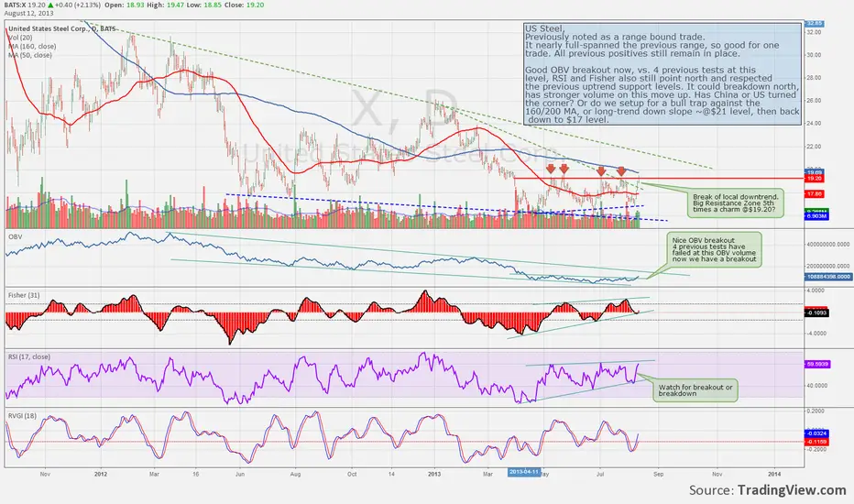
Task: Click the 32.85 blue price label
Action: click(814, 24)
